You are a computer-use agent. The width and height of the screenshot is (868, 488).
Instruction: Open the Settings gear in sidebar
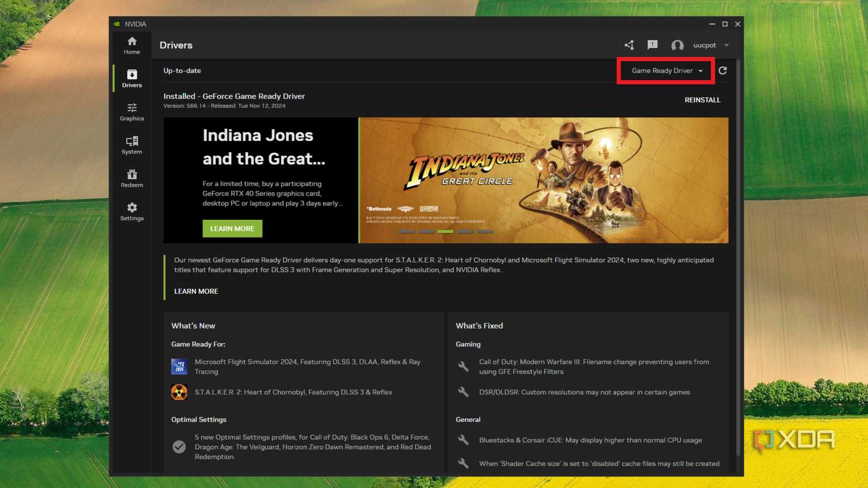tap(132, 211)
